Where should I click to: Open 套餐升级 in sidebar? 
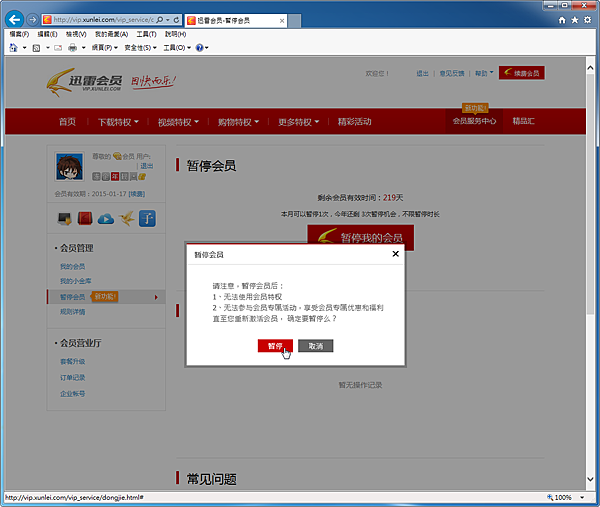pos(72,362)
